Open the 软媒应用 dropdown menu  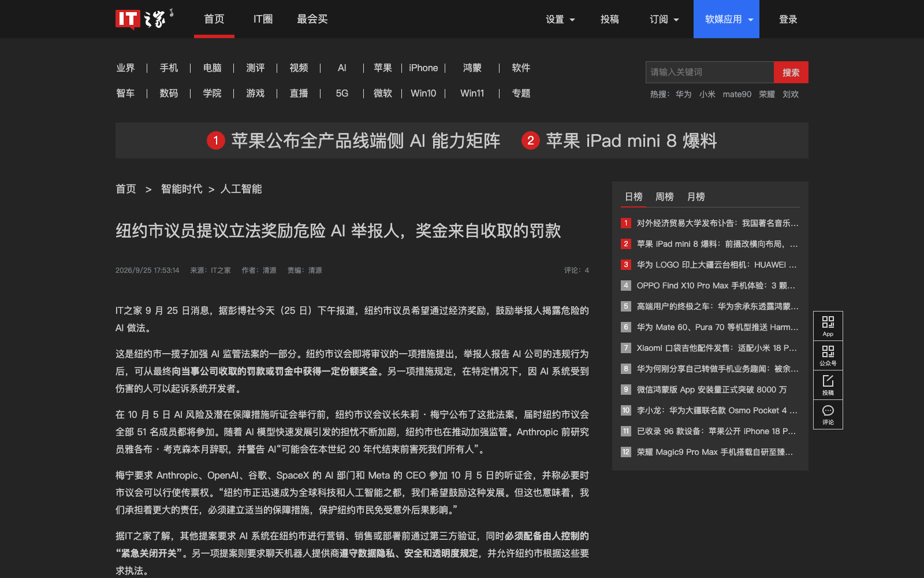(x=726, y=19)
